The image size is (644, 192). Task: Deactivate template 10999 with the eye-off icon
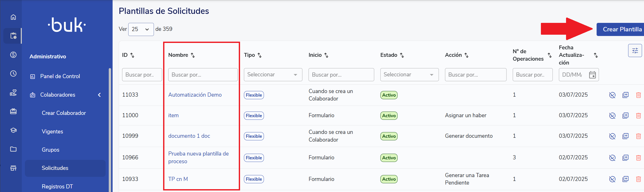tap(612, 136)
